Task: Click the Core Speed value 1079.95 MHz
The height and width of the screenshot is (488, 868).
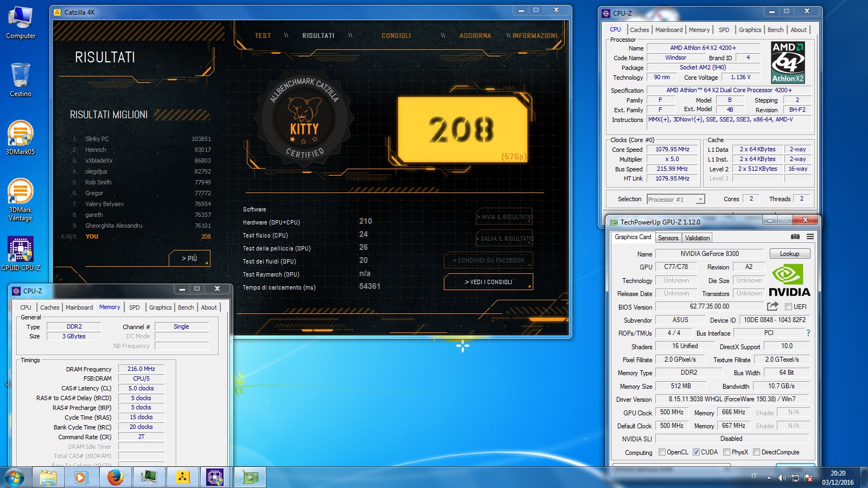Action: point(672,150)
